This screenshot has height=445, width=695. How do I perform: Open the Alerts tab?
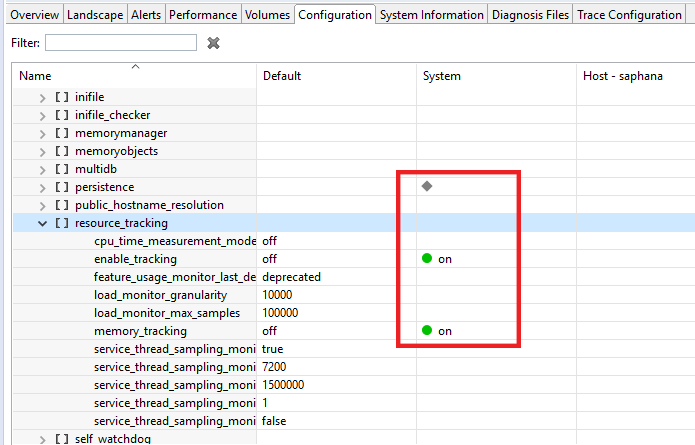[x=144, y=15]
